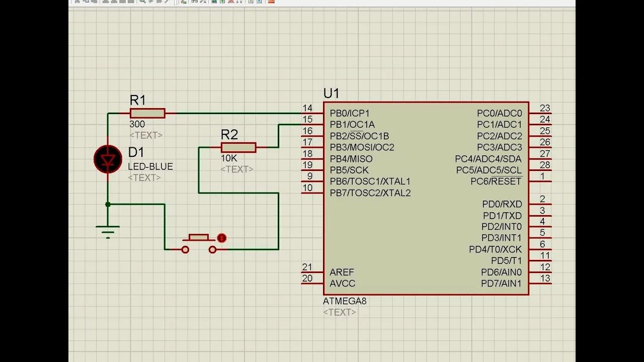Click pin PD5/T1 label
This screenshot has width=644, height=362.
tap(507, 261)
